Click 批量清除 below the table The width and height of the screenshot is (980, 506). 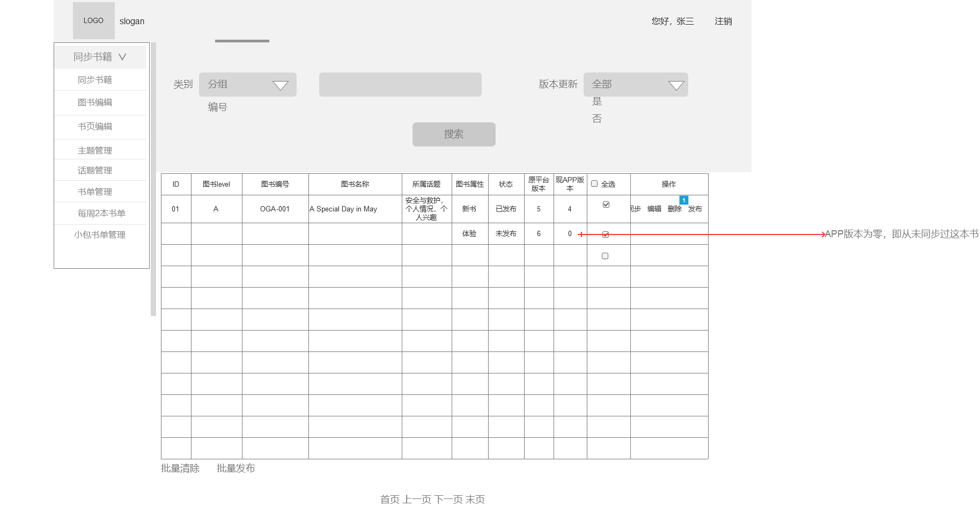pos(180,468)
